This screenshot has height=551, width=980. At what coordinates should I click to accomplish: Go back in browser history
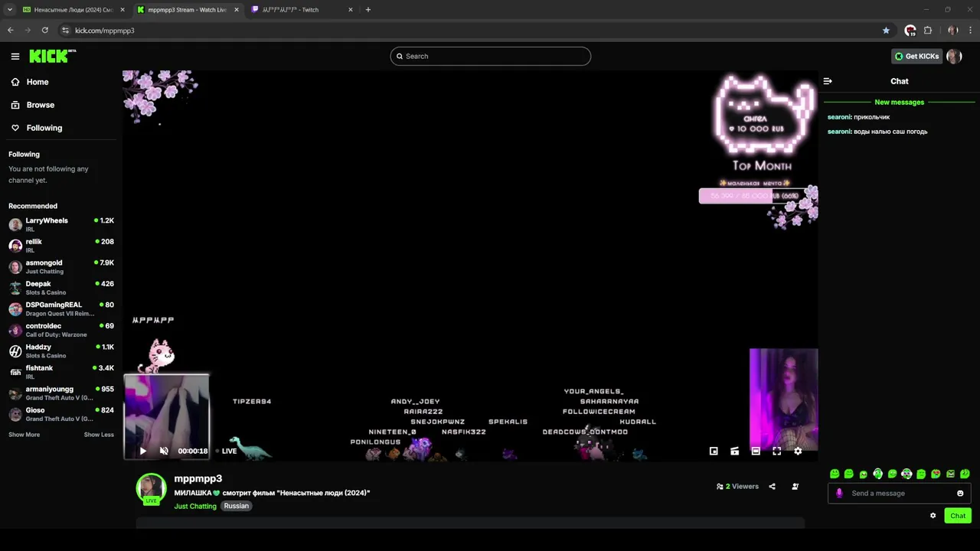tap(11, 31)
